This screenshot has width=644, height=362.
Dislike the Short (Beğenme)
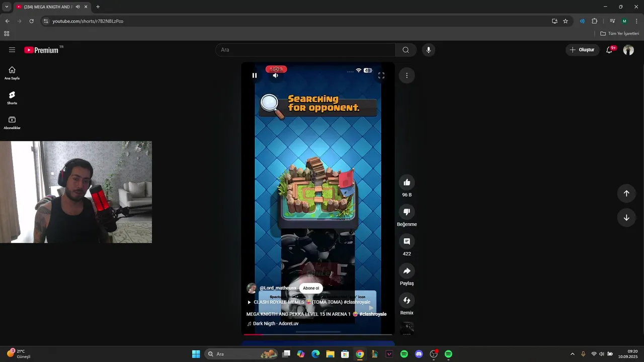pyautogui.click(x=407, y=212)
